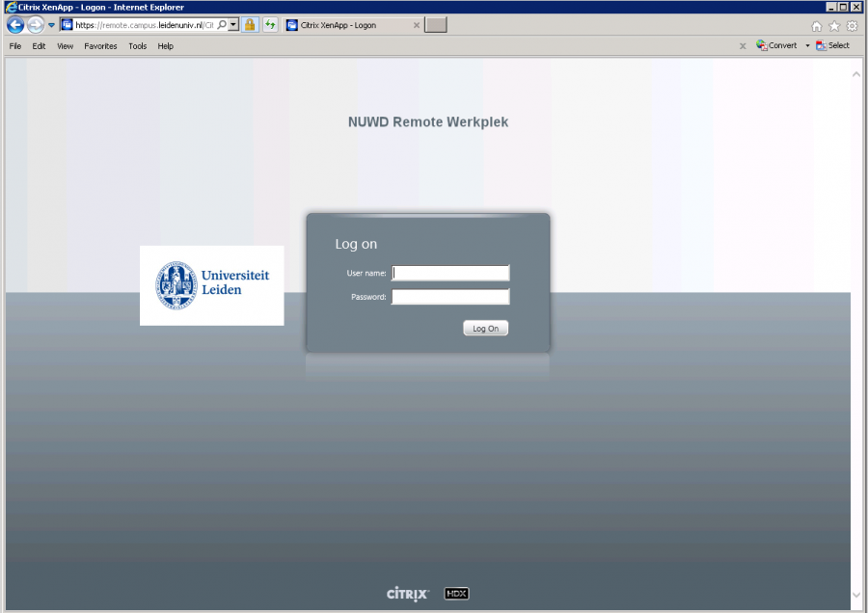Open the File menu
This screenshot has height=613, width=868.
(x=14, y=46)
